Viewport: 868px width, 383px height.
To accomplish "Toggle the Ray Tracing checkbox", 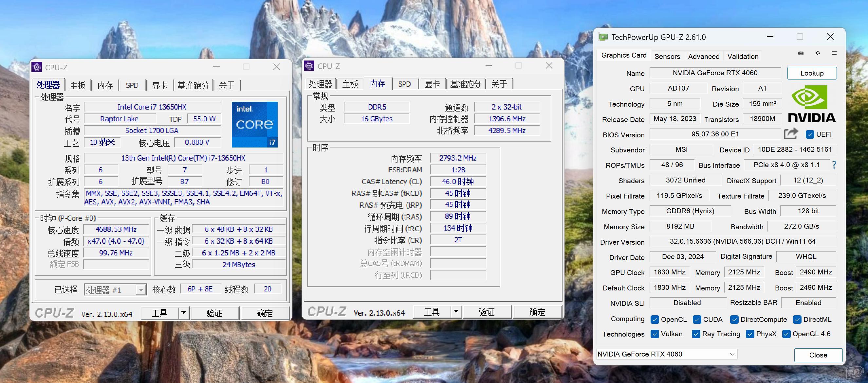I will point(696,334).
